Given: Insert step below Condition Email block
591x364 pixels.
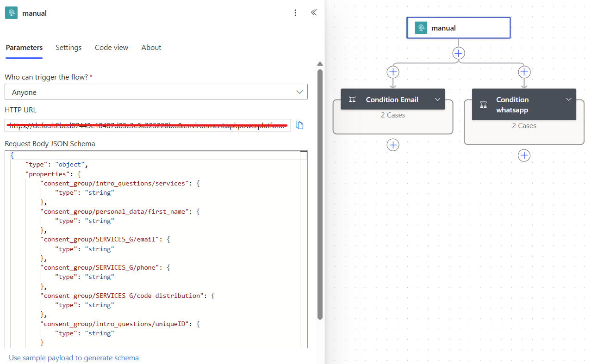Looking at the screenshot, I should [x=393, y=145].
